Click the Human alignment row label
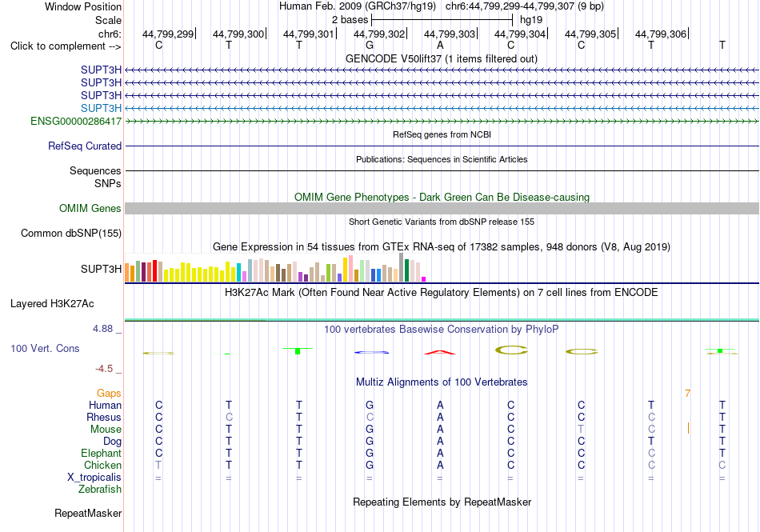Screen dimensions: 760x532 pos(105,405)
